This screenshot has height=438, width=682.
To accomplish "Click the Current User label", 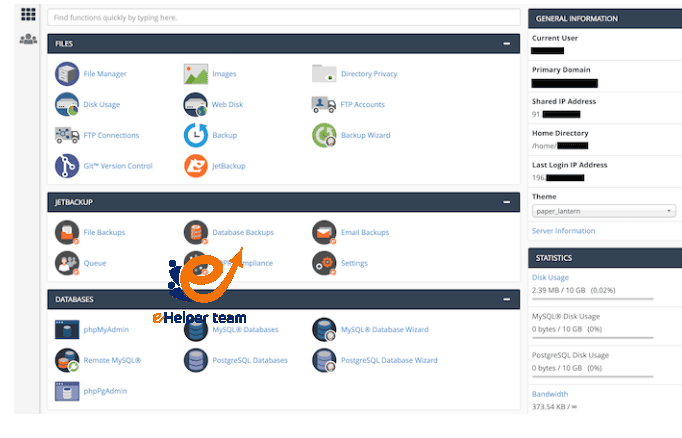I will coord(555,38).
